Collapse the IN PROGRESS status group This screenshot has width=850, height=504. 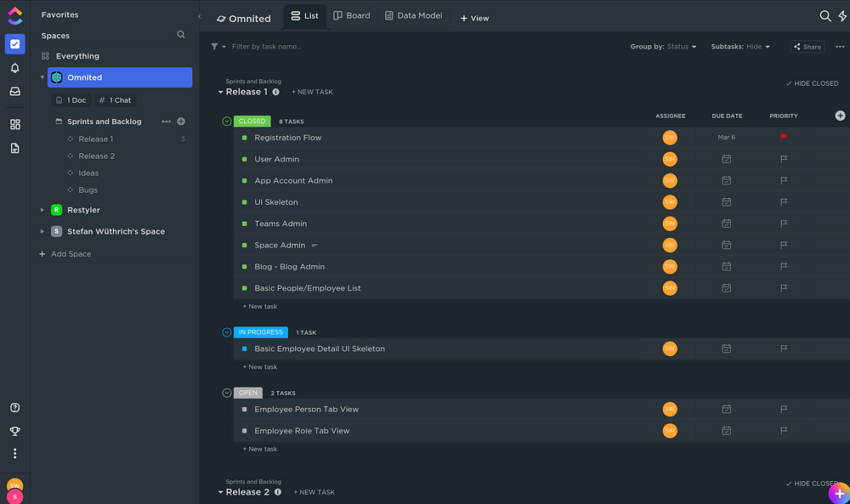pos(227,332)
